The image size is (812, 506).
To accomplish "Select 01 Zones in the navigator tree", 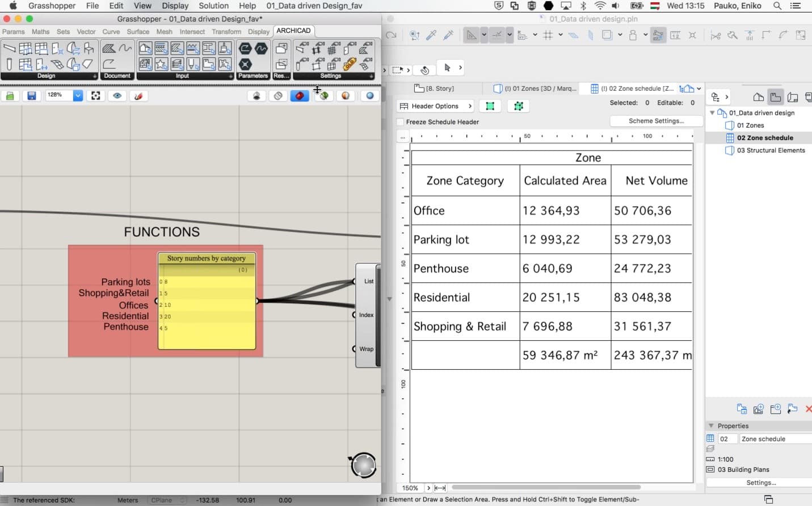I will tap(750, 126).
